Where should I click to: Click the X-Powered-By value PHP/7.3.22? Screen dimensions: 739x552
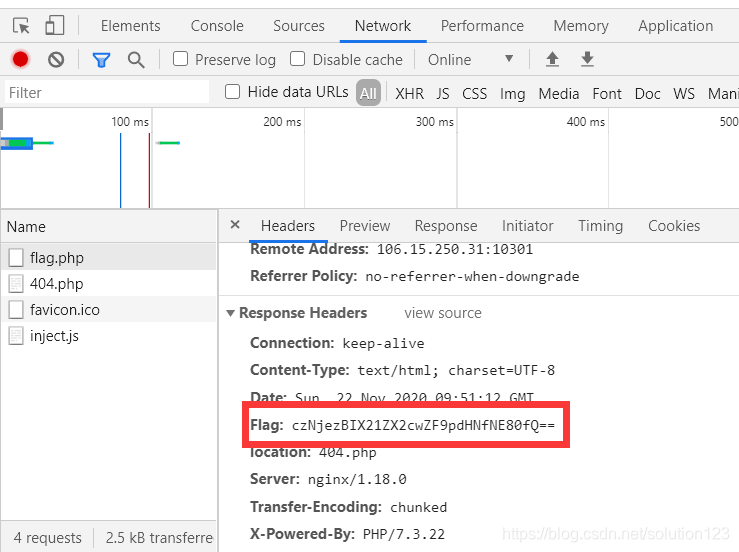pos(403,534)
